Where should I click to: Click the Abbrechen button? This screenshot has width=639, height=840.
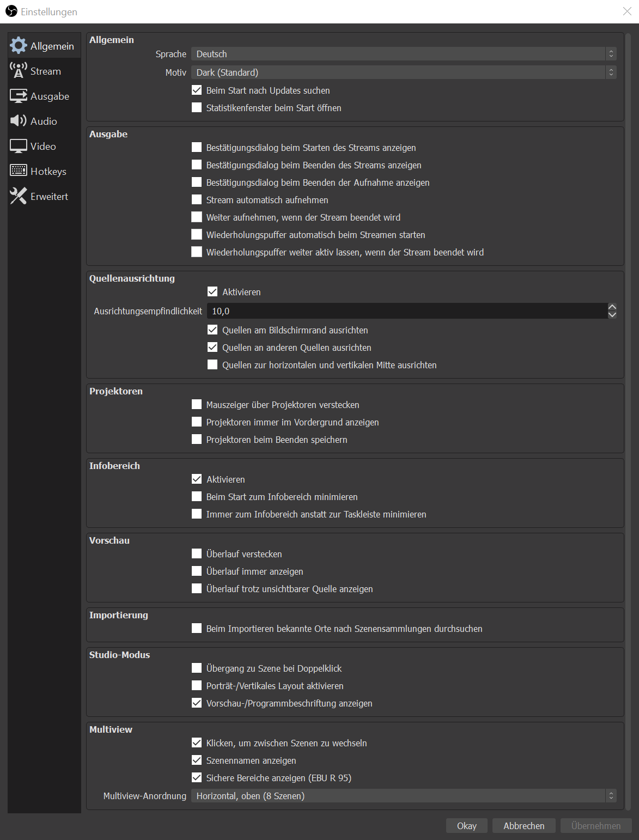524,826
